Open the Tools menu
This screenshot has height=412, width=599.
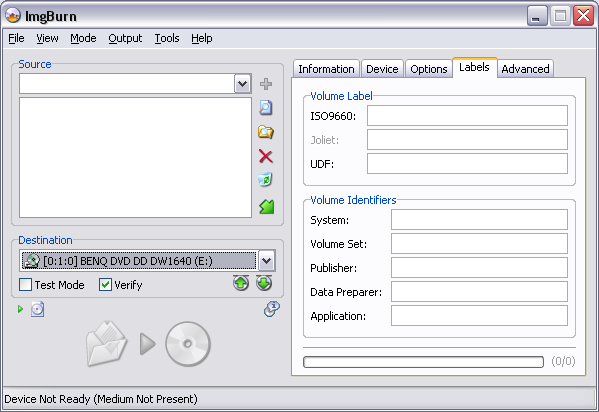[x=167, y=38]
